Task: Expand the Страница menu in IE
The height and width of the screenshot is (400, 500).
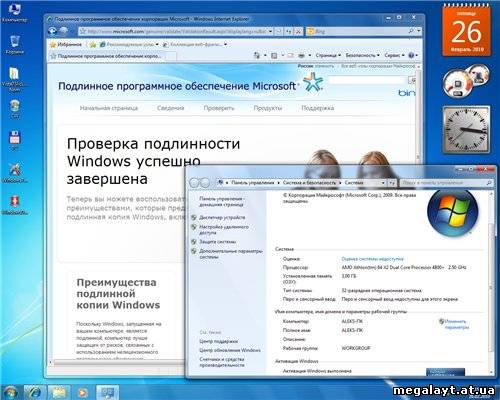Action: (x=328, y=55)
